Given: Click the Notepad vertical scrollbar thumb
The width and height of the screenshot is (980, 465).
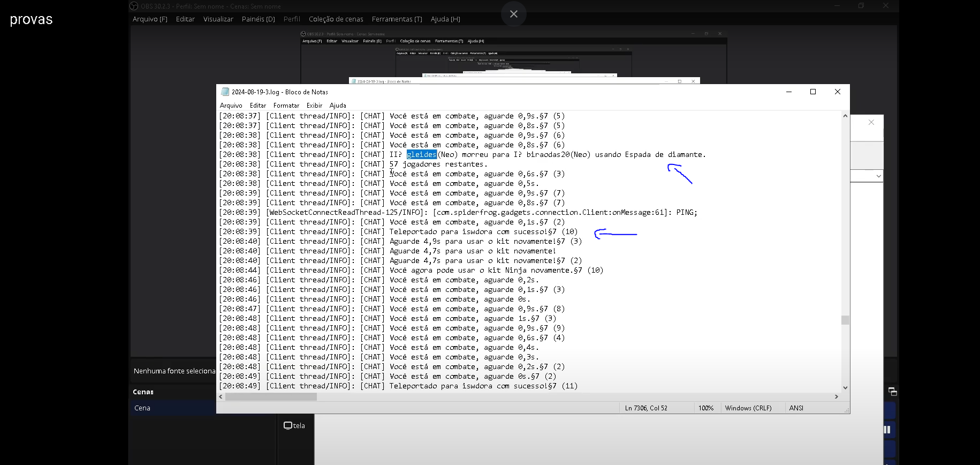Looking at the screenshot, I should tap(845, 320).
